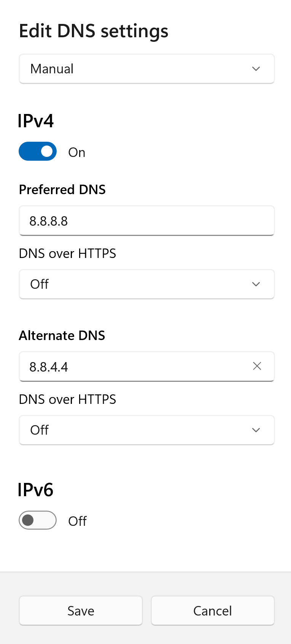Focus the Alternate DNS field showing 8.8.4.4

tap(133, 367)
